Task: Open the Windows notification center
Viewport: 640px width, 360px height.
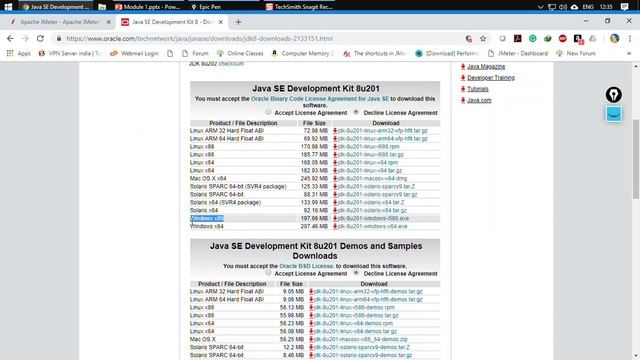Action: click(x=624, y=7)
